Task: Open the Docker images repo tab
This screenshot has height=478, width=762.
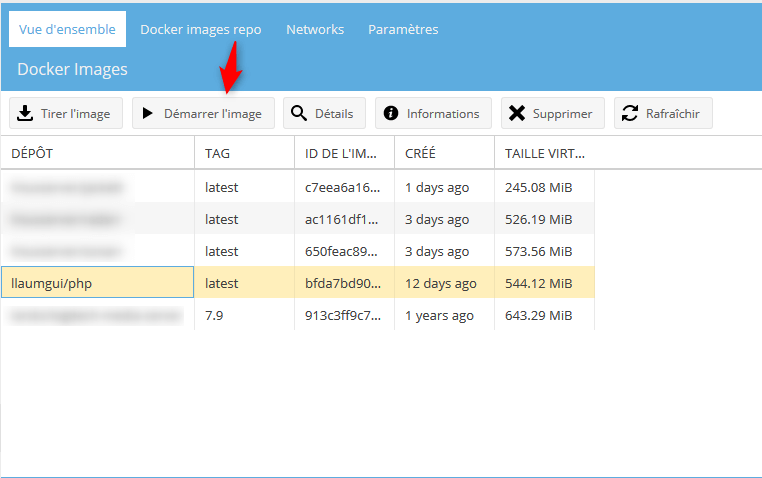Action: click(200, 29)
